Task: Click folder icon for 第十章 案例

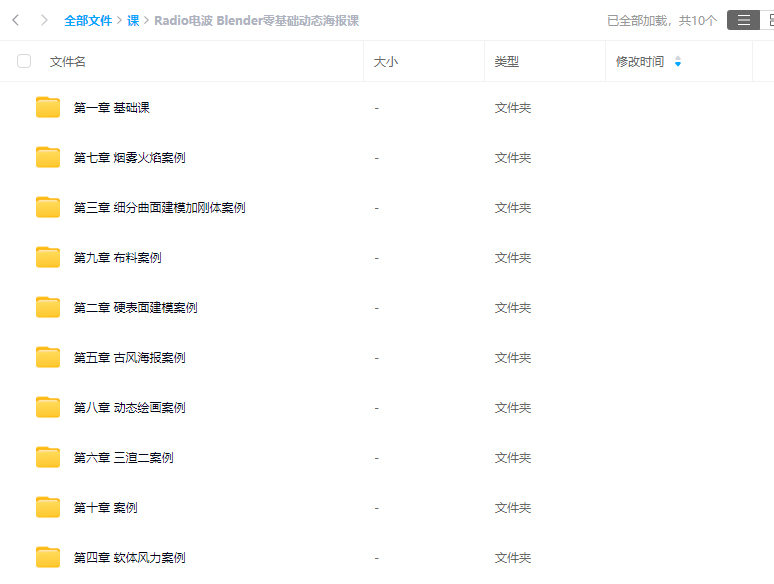Action: [48, 507]
